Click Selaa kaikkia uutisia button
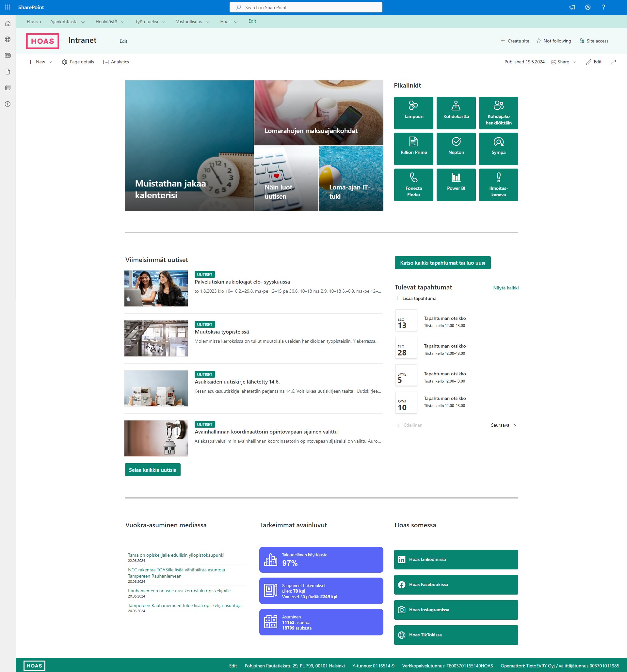 click(152, 470)
